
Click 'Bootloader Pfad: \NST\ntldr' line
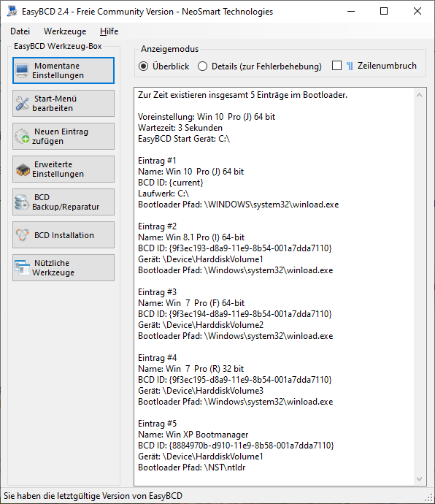[192, 467]
